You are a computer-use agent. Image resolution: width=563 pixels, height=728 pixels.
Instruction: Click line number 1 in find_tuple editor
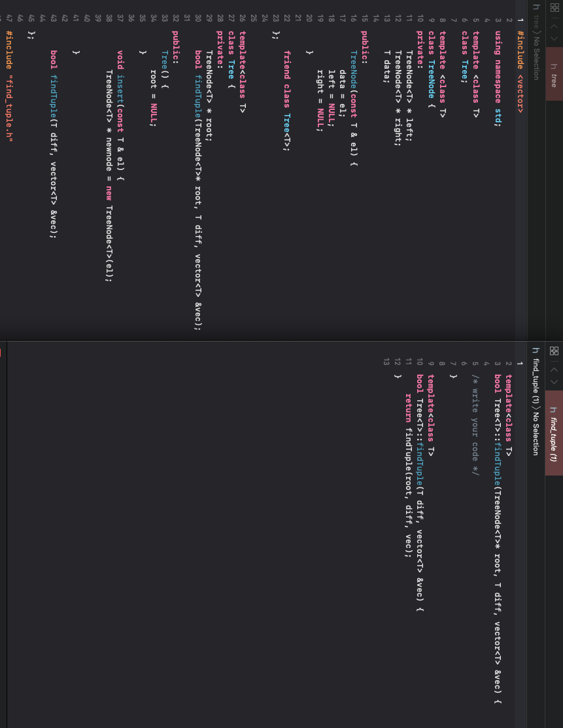[520, 364]
